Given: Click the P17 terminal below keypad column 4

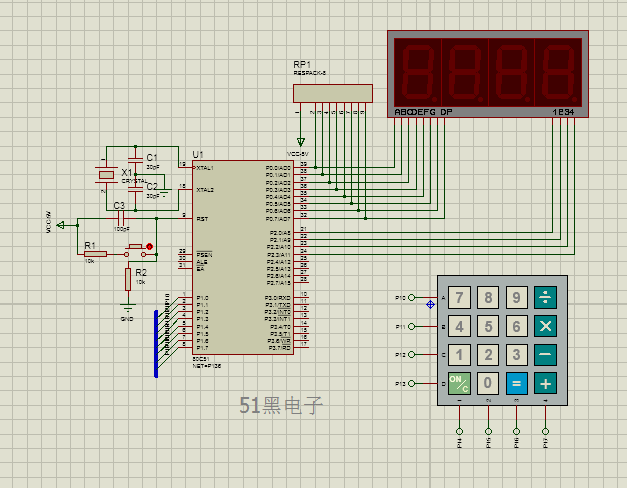Looking at the screenshot, I should [x=545, y=431].
